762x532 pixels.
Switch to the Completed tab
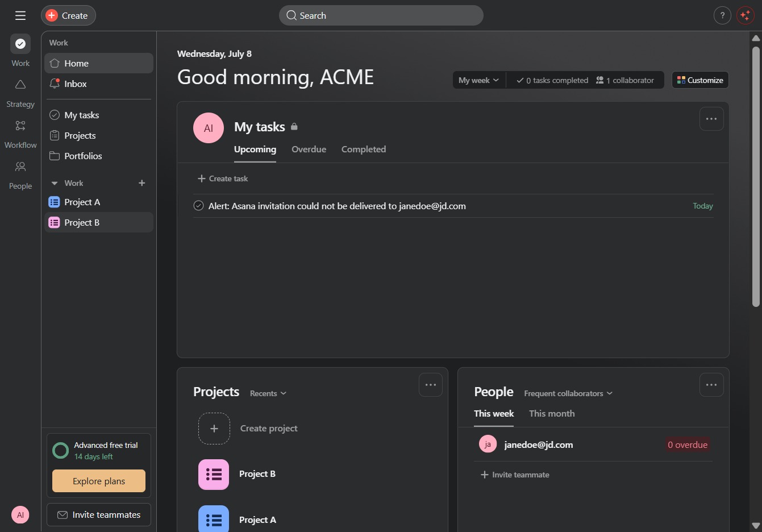coord(364,149)
